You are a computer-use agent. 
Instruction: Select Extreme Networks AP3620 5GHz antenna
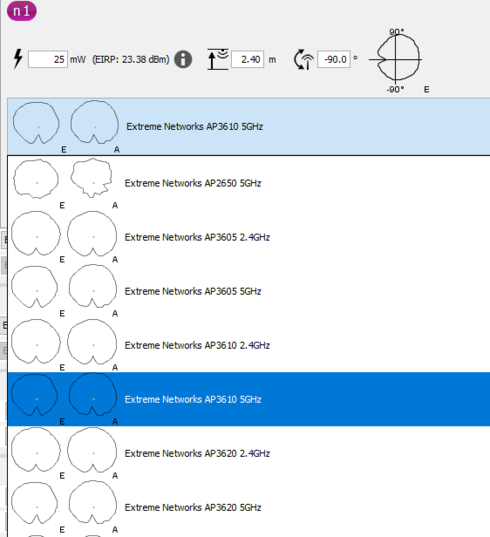pos(249,507)
